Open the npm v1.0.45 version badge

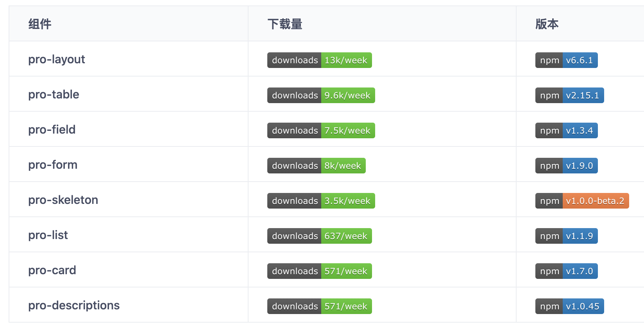[x=569, y=306]
